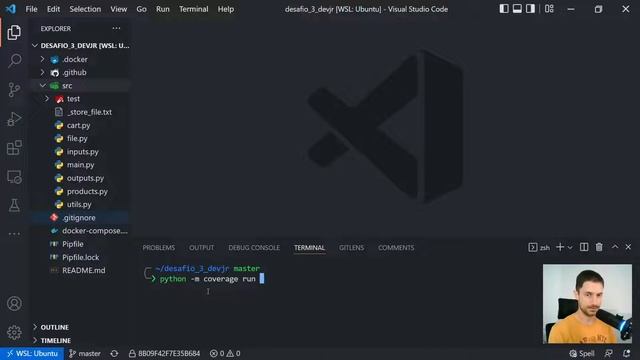This screenshot has height=360, width=640.
Task: Open the Go menu
Action: point(141,9)
